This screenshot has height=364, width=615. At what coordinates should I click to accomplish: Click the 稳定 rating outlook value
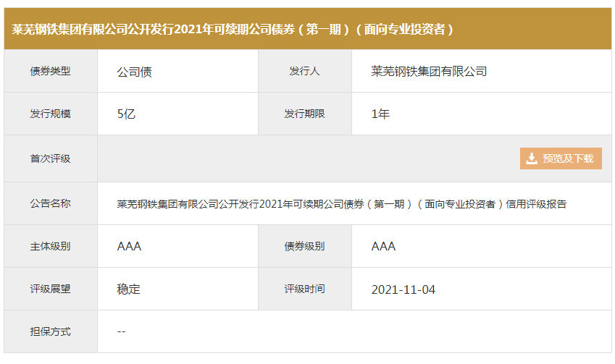(x=128, y=289)
